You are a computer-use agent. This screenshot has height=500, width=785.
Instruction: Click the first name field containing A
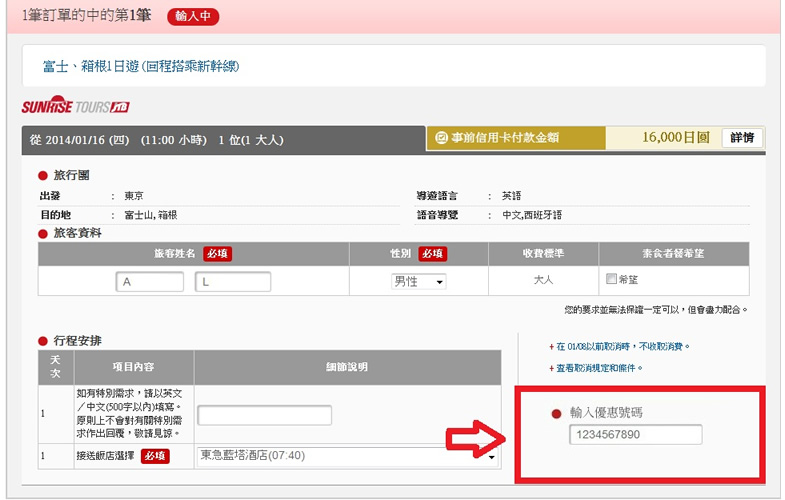point(149,282)
